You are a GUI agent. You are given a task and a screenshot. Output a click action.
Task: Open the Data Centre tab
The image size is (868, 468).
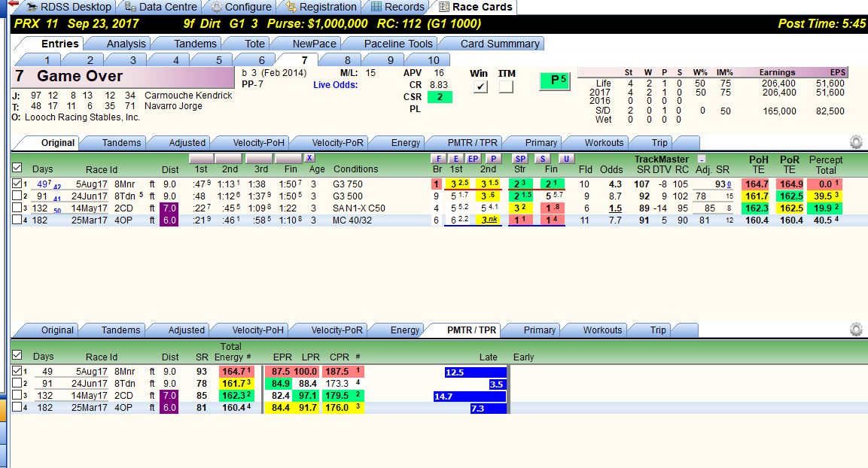(161, 8)
